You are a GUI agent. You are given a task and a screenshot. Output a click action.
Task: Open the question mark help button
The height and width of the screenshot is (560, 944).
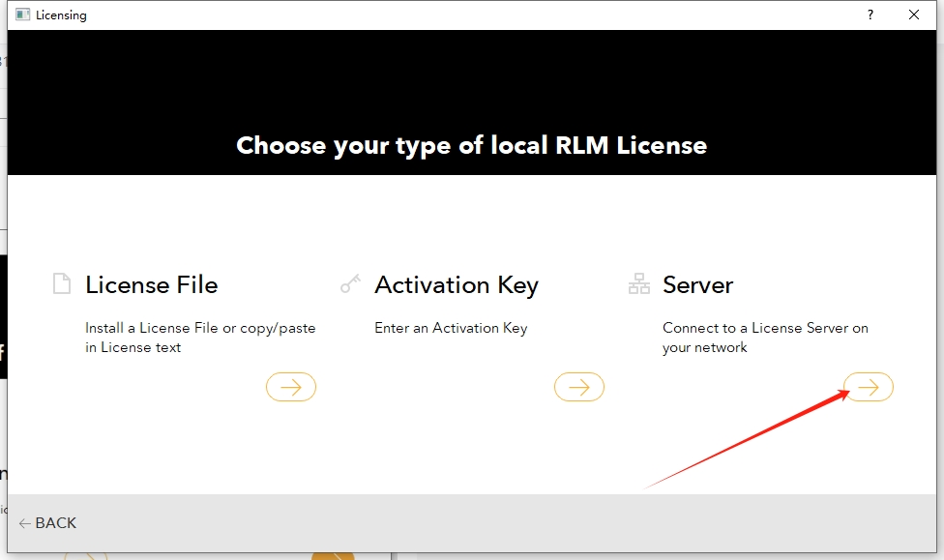pos(870,15)
